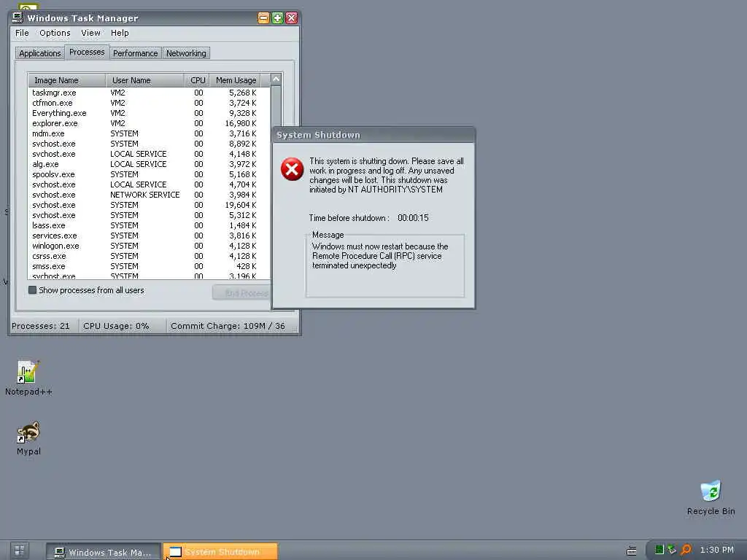The height and width of the screenshot is (560, 747).
Task: Select the winlogon.exe process row
Action: (x=149, y=246)
